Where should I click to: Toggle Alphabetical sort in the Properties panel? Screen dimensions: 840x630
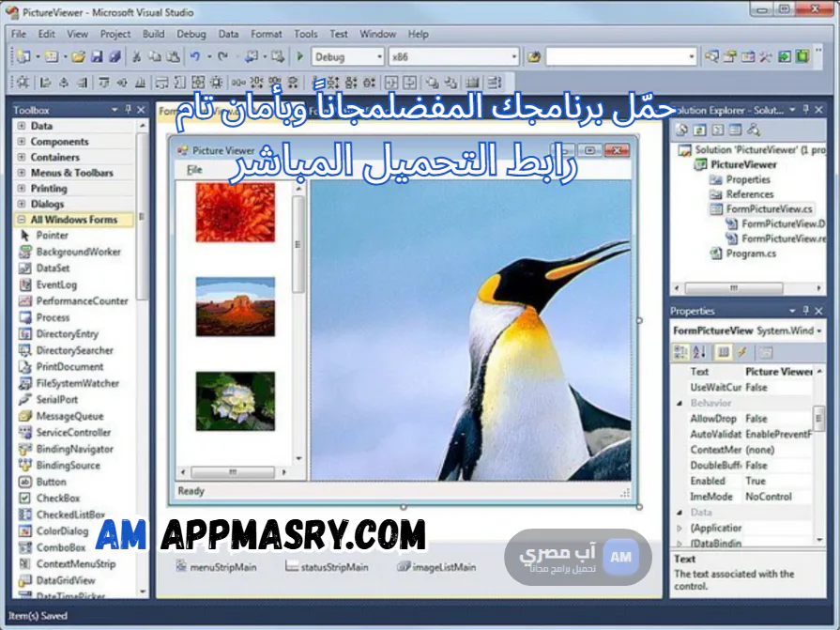pos(699,352)
